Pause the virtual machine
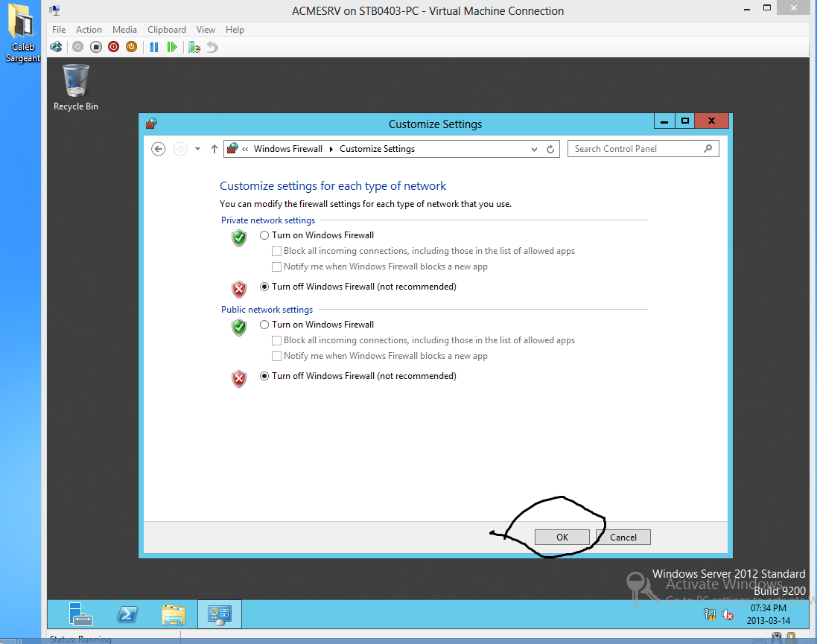The width and height of the screenshot is (817, 644). [153, 47]
